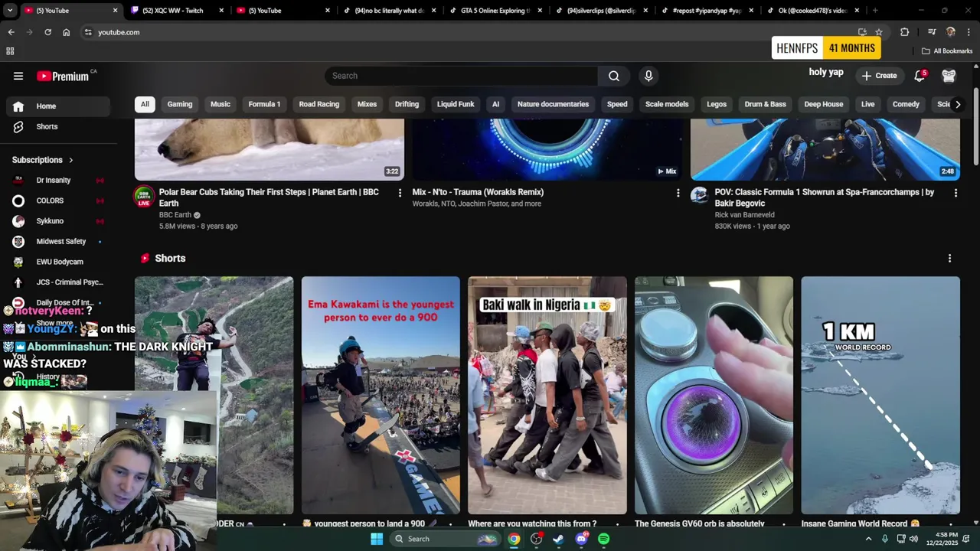Screen dimensions: 980x551
Task: Select the Deep House chip
Action: 824,104
